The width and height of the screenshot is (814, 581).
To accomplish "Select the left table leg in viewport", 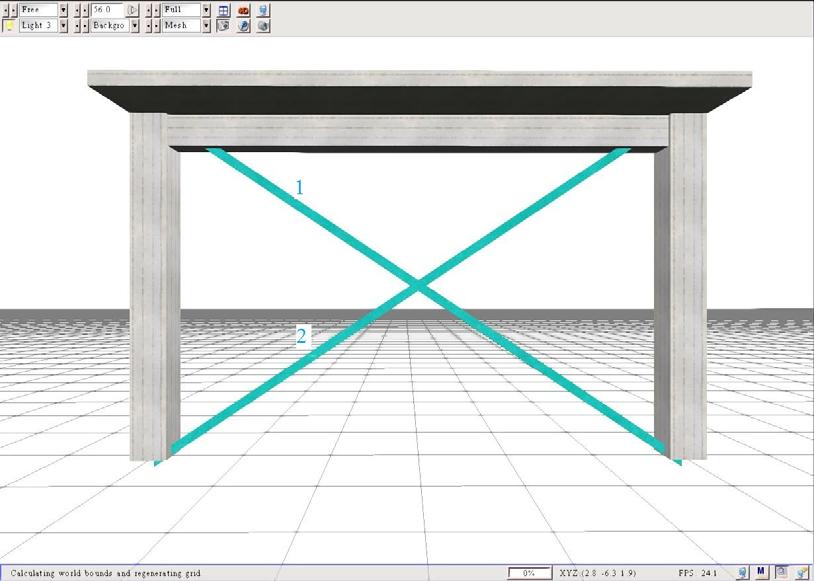I will 155,287.
